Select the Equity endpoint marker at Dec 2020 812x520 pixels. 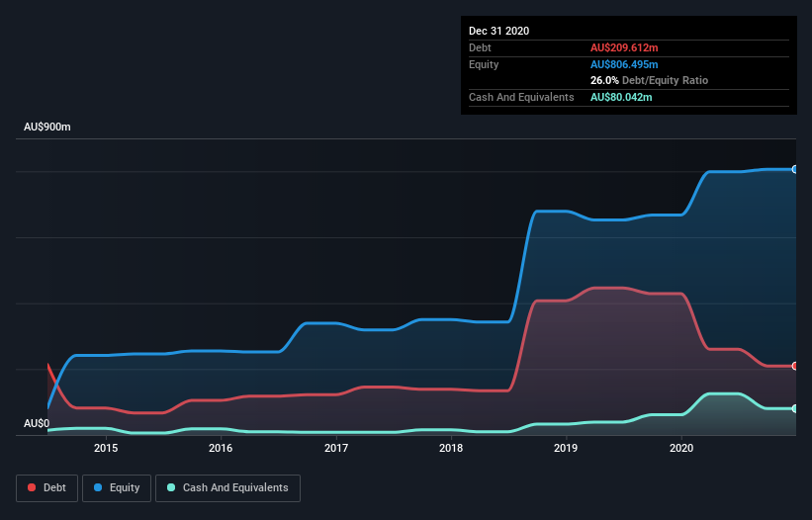[x=795, y=169]
